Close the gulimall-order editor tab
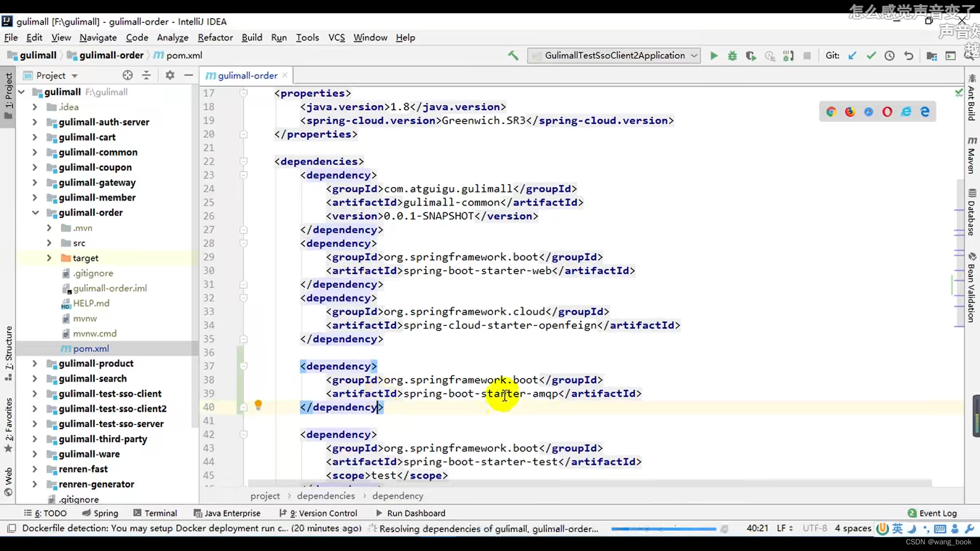Image resolution: width=980 pixels, height=551 pixels. (285, 75)
